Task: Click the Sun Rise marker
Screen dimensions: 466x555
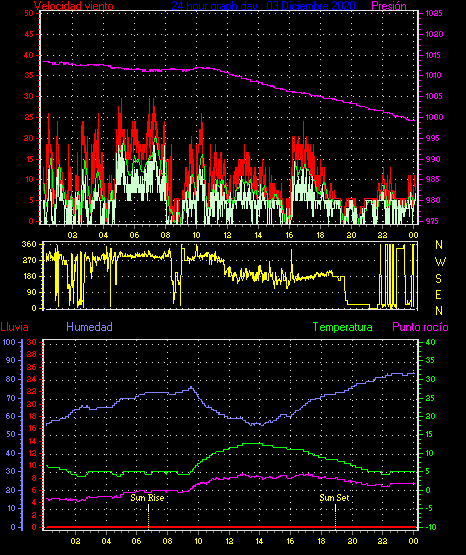Action: (147, 498)
